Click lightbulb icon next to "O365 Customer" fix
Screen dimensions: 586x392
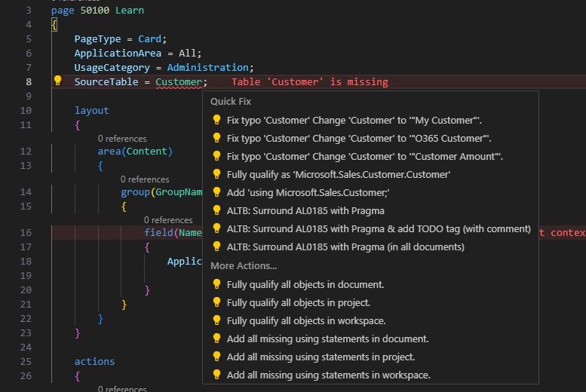216,137
